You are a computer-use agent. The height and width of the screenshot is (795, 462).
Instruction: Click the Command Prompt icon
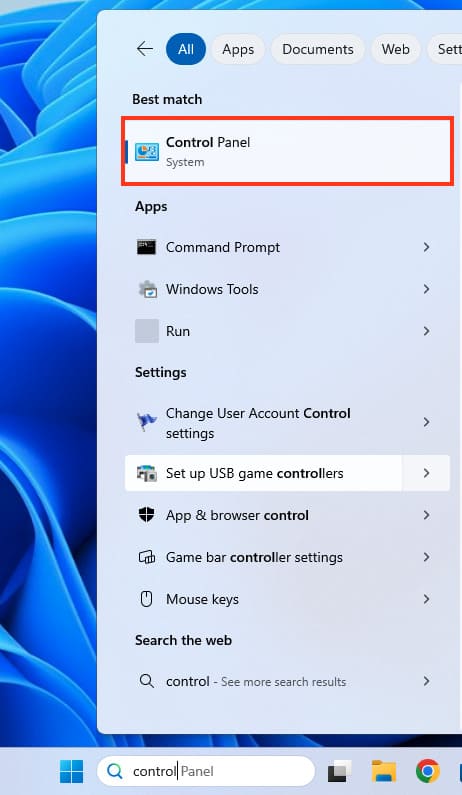click(147, 247)
